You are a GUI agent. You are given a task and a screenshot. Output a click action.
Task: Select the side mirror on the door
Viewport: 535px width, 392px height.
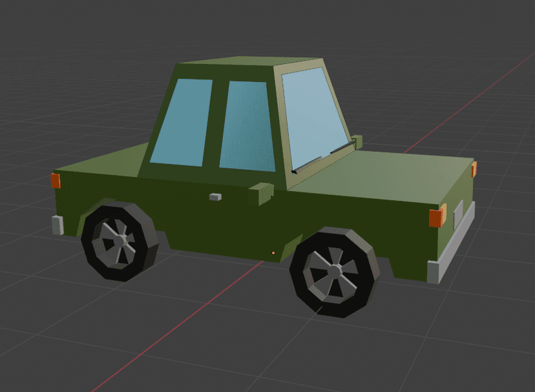pyautogui.click(x=260, y=193)
